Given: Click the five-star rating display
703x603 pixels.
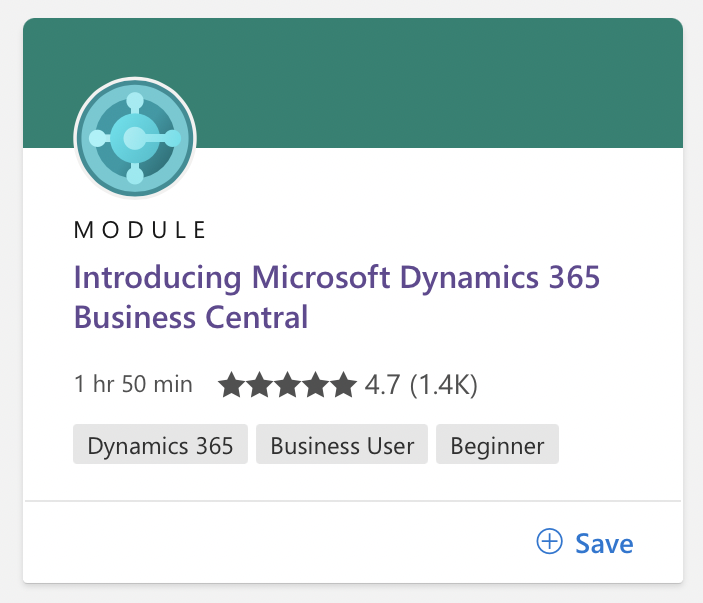Looking at the screenshot, I should pyautogui.click(x=287, y=385).
